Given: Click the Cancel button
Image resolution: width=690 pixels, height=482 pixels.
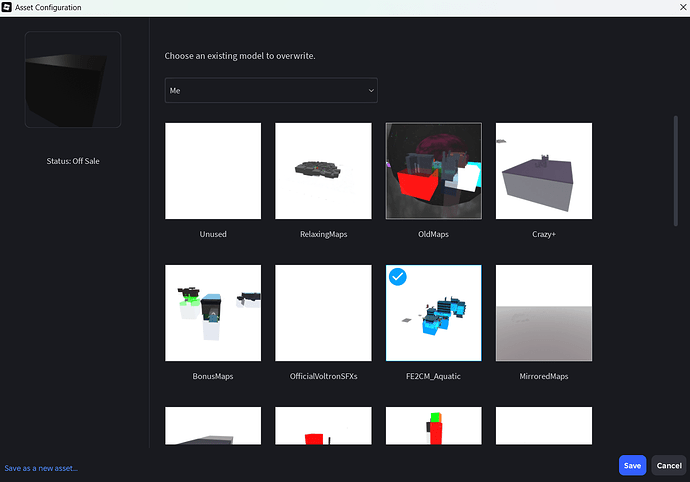Looking at the screenshot, I should [x=669, y=465].
